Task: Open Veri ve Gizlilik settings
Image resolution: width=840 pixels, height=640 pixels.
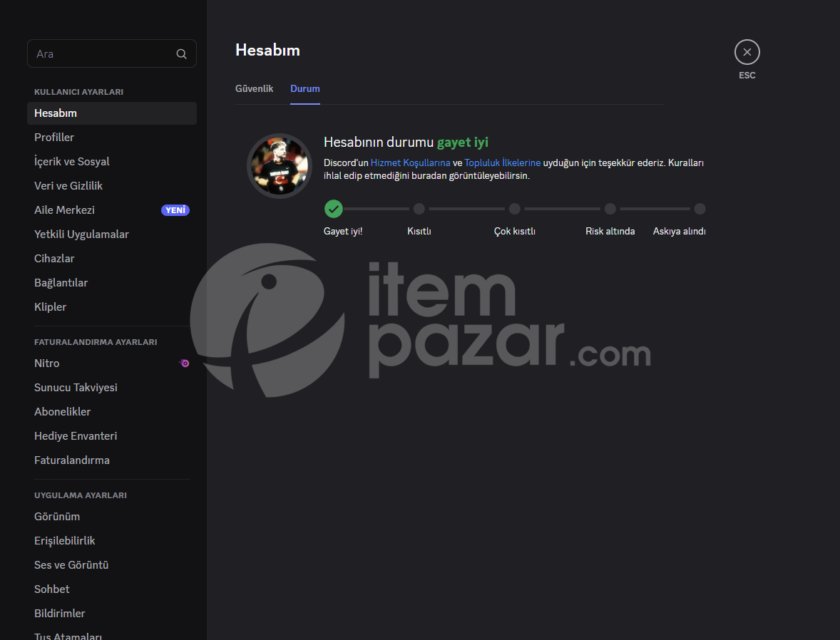Action: pyautogui.click(x=112, y=186)
